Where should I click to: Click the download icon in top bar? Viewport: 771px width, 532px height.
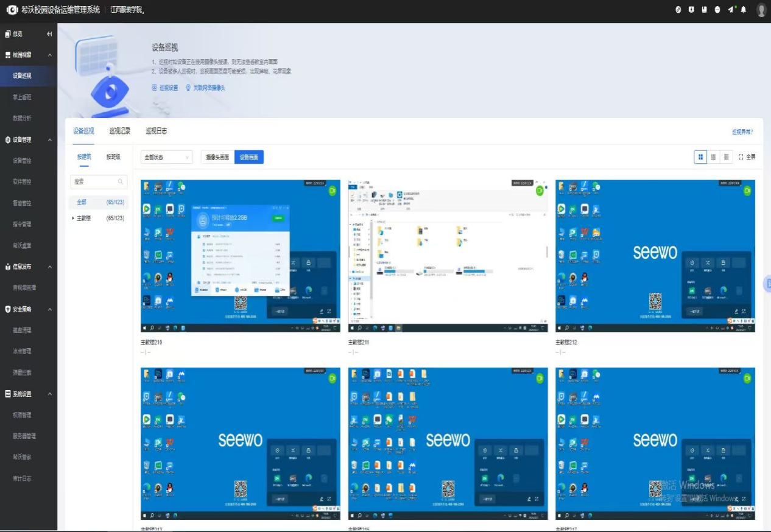coord(691,10)
